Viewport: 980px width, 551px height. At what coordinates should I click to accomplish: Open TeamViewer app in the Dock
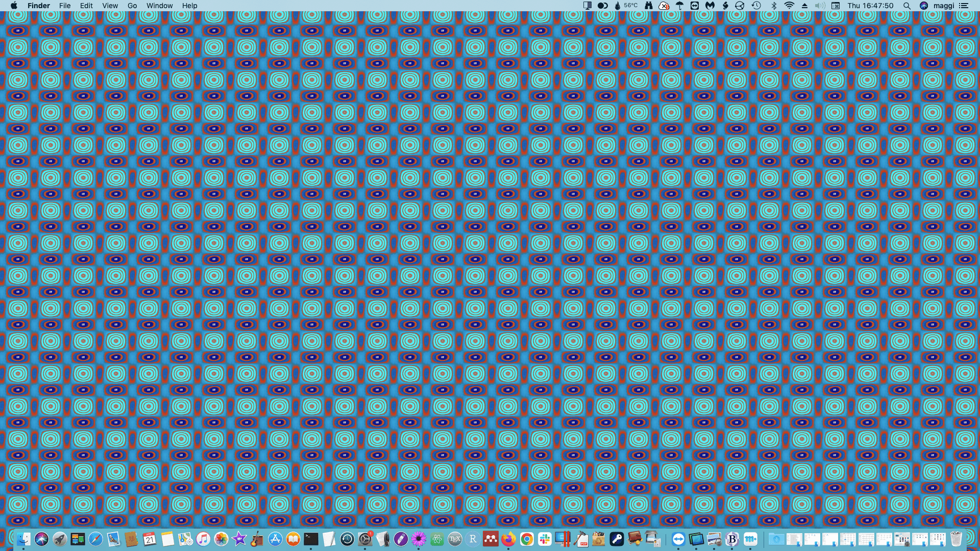pyautogui.click(x=678, y=539)
